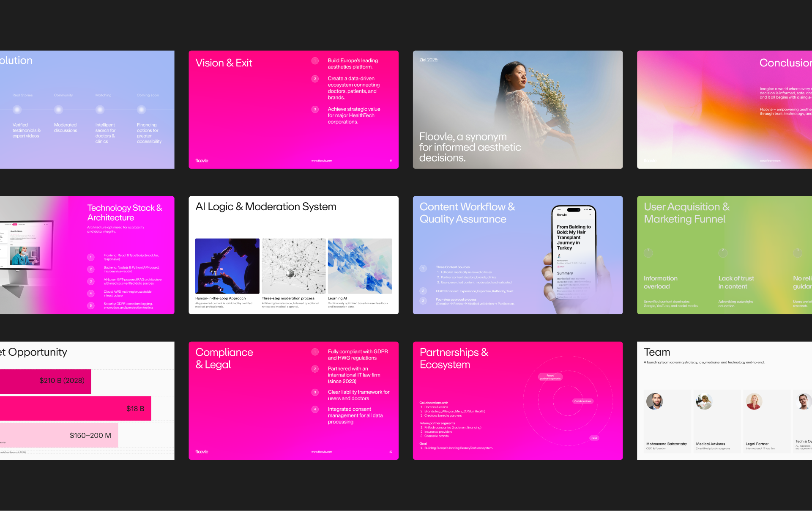Click the Medical Advisors avatar photo
Viewport: 812px width, 511px height.
[704, 401]
